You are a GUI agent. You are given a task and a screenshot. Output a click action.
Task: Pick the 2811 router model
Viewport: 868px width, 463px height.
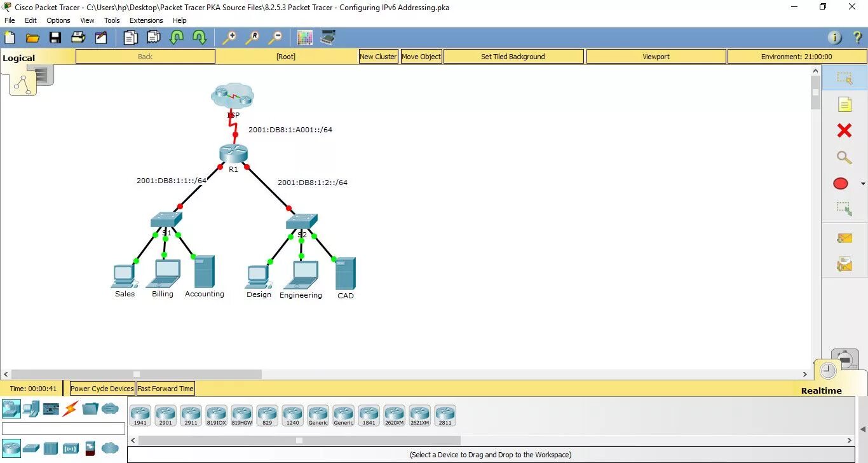(445, 415)
